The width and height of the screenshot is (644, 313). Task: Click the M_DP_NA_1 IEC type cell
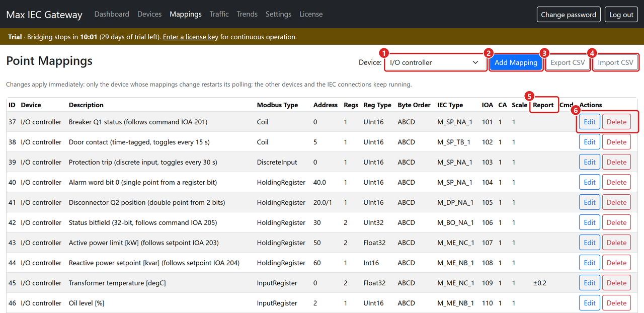(455, 202)
